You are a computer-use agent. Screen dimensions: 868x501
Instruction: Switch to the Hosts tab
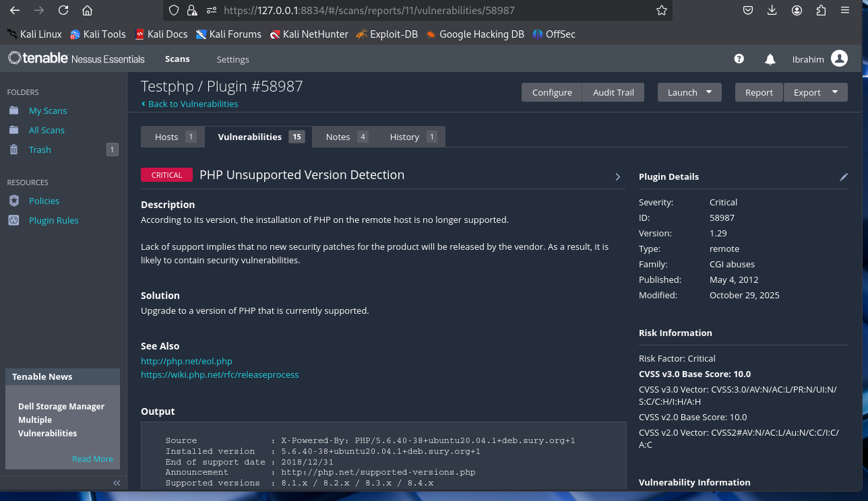[173, 137]
